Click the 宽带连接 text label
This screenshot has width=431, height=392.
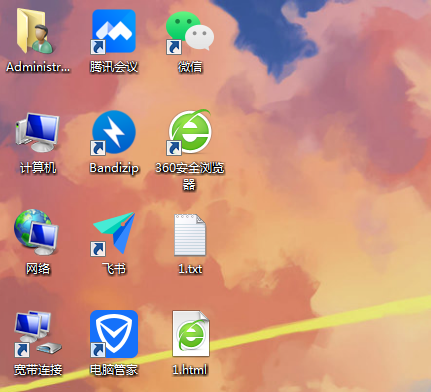coord(38,370)
